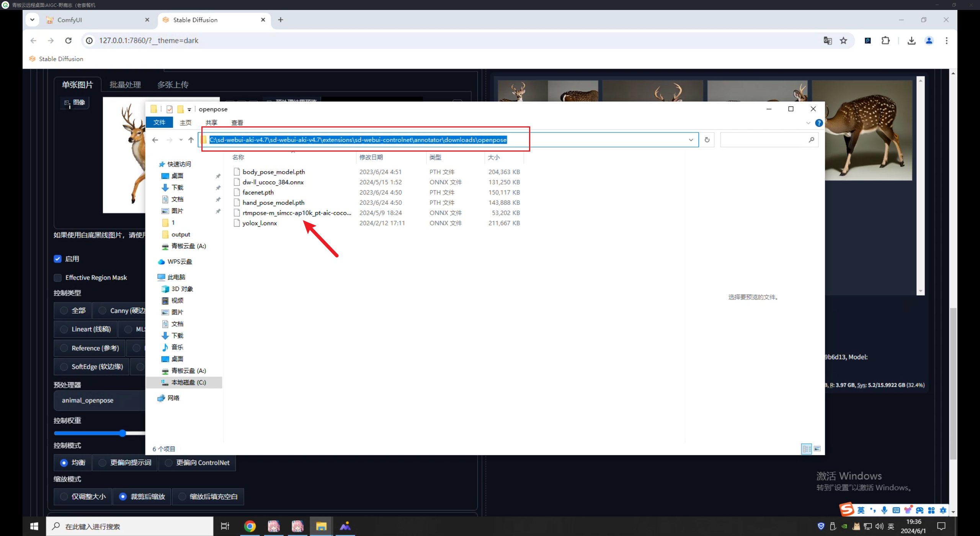980x536 pixels.
Task: Open the notification center icon
Action: (941, 526)
